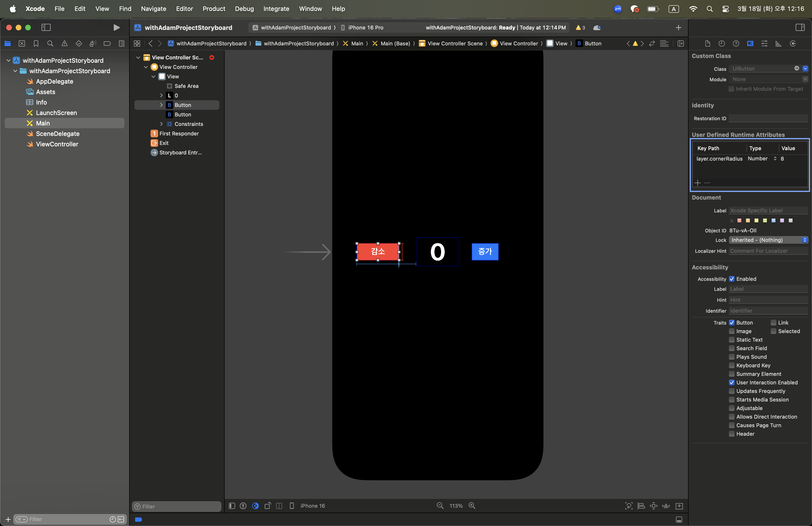The height and width of the screenshot is (526, 812).
Task: Toggle the navigator sidebar panel icon
Action: 46,27
